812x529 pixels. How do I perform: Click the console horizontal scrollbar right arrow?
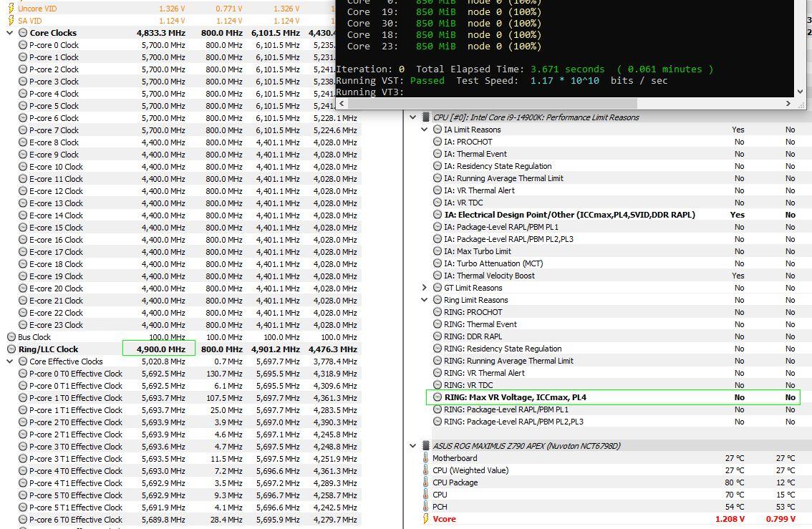788,104
